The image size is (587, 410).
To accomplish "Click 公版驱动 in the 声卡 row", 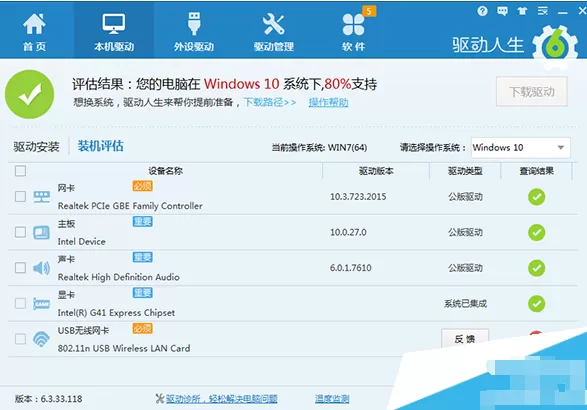I will click(x=465, y=268).
